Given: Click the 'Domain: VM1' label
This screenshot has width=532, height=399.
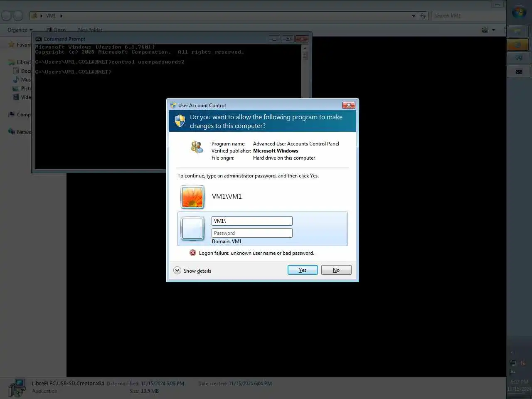Looking at the screenshot, I should [x=227, y=241].
